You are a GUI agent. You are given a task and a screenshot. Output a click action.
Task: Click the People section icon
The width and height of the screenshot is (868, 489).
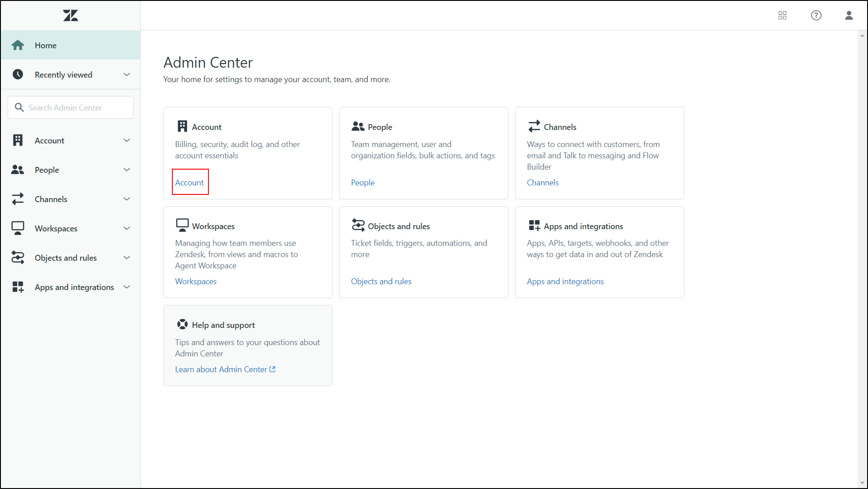(358, 126)
